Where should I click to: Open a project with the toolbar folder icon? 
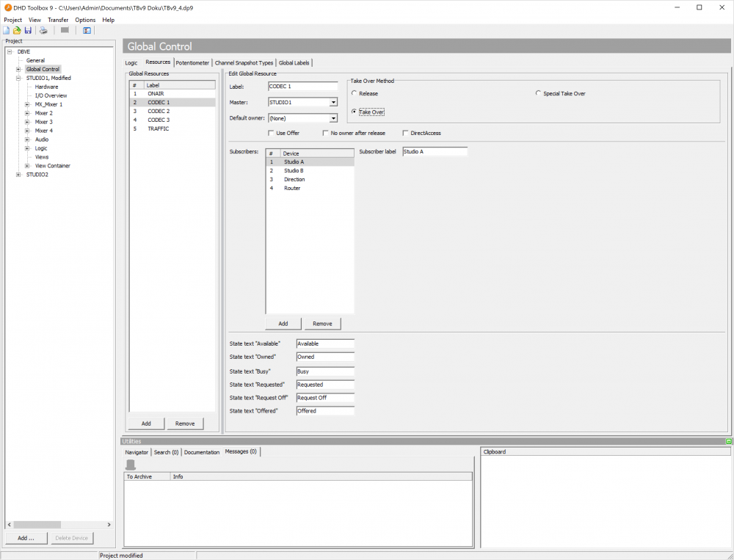17,30
